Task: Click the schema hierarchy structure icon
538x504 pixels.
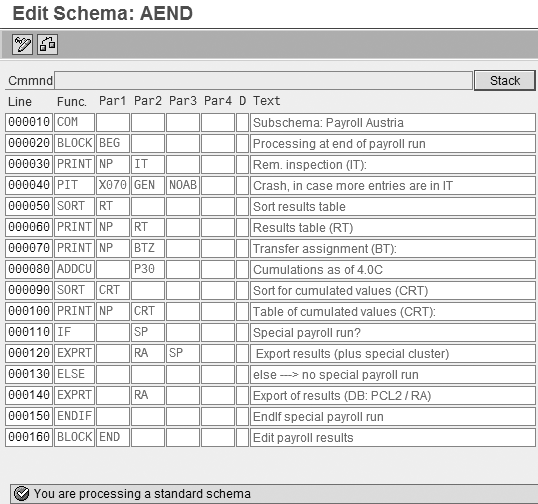Action: point(47,44)
